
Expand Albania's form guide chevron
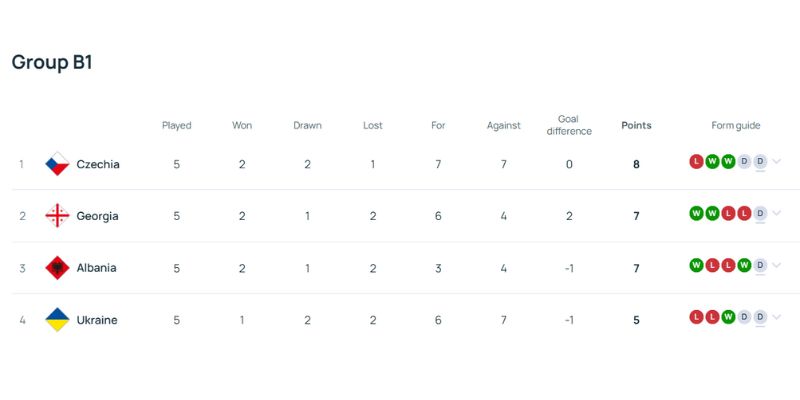pos(777,266)
